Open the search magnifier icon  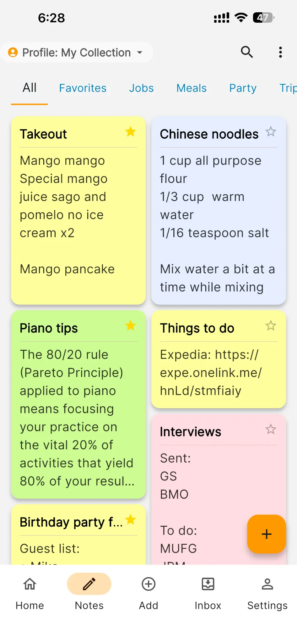(247, 52)
